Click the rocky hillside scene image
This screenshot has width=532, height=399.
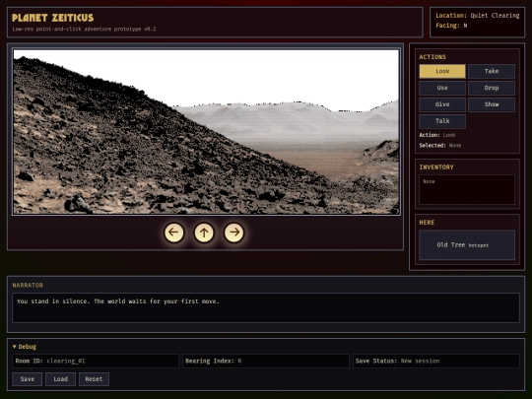(206, 132)
